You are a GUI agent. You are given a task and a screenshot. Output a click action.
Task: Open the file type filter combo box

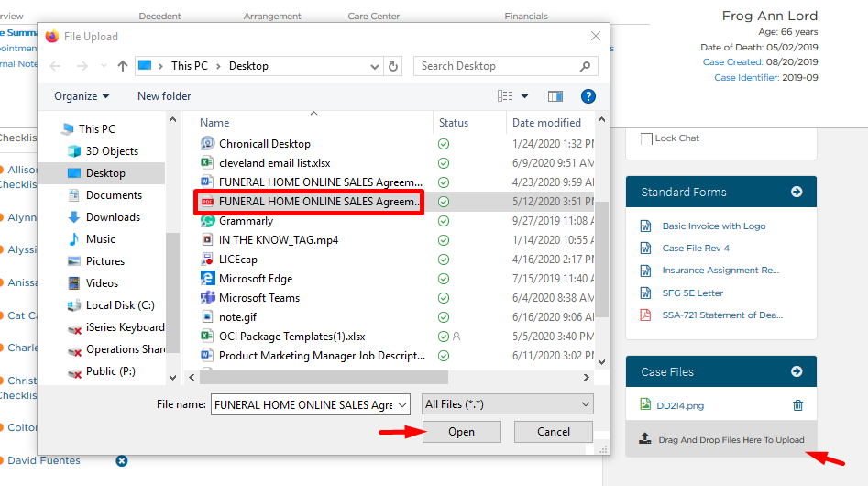tap(508, 404)
